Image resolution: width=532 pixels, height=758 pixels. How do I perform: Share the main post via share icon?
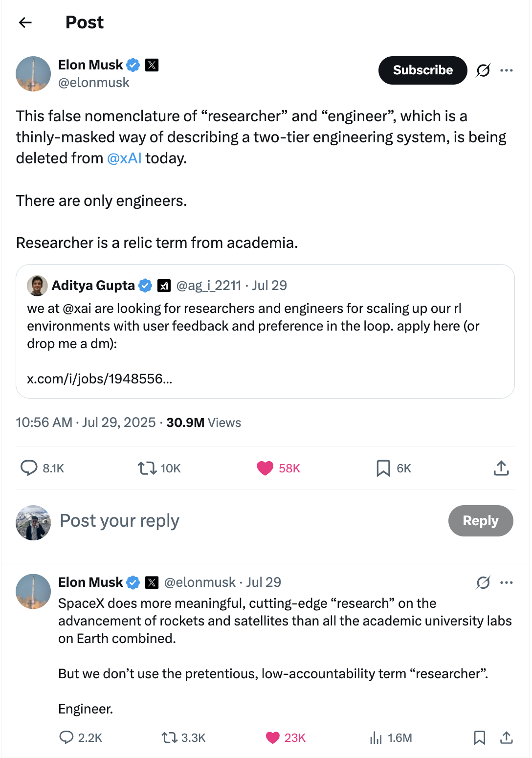pos(501,468)
